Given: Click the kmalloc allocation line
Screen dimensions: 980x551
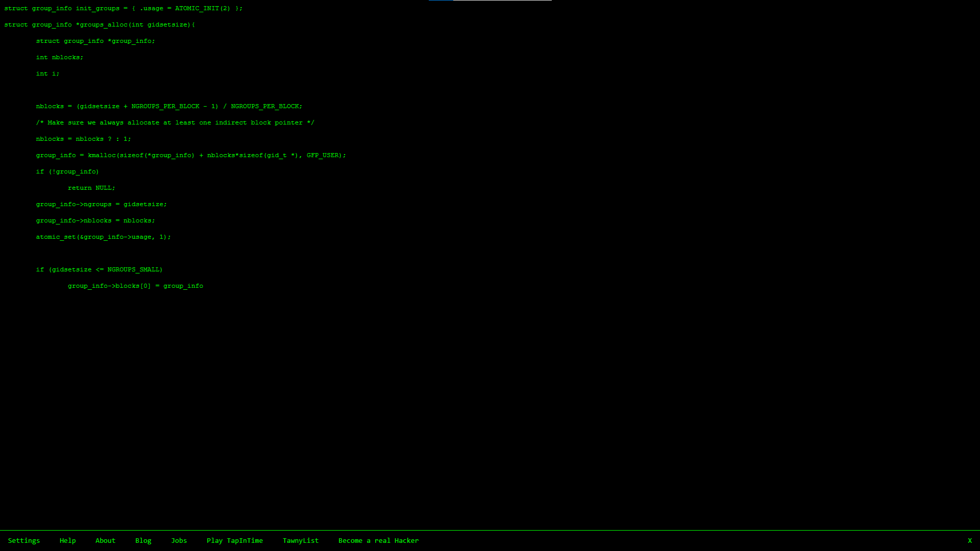Looking at the screenshot, I should pyautogui.click(x=191, y=156).
